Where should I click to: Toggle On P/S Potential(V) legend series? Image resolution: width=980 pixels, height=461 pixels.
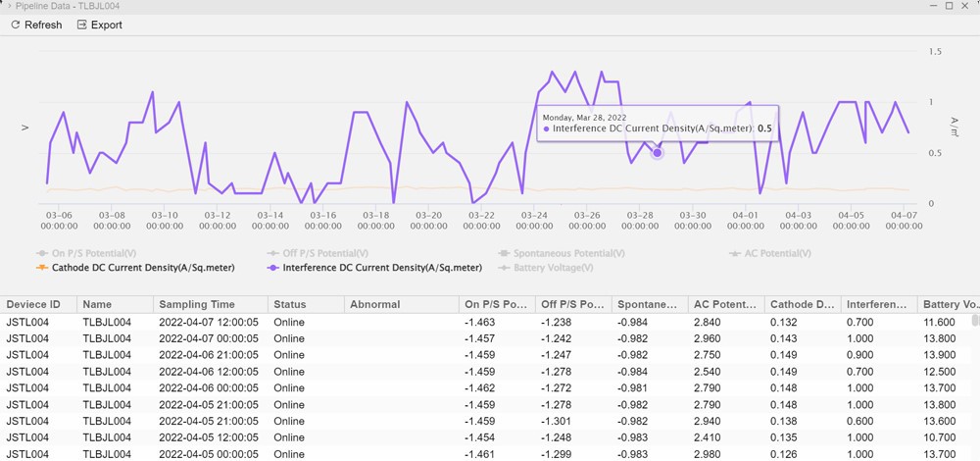pos(93,253)
